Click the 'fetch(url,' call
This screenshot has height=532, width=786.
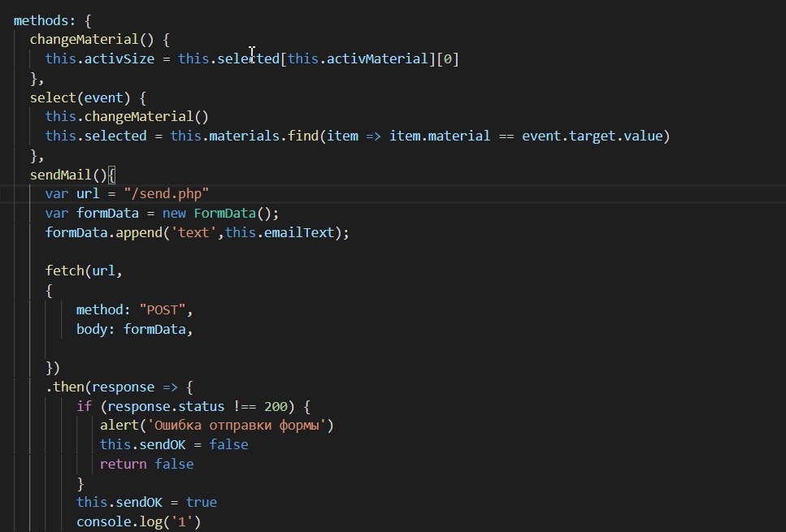[x=84, y=271]
